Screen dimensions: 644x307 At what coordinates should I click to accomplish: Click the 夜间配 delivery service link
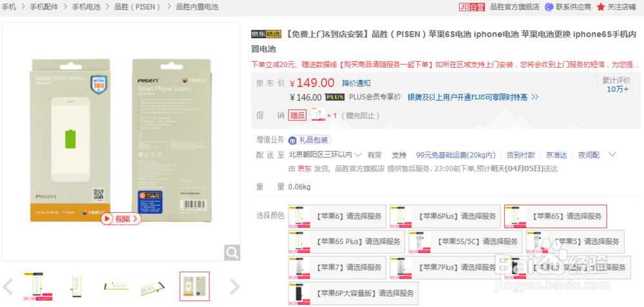pyautogui.click(x=589, y=155)
